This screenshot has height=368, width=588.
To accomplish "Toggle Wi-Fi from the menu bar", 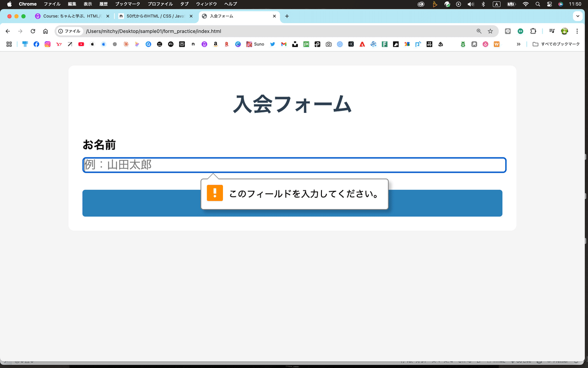I will [x=525, y=4].
